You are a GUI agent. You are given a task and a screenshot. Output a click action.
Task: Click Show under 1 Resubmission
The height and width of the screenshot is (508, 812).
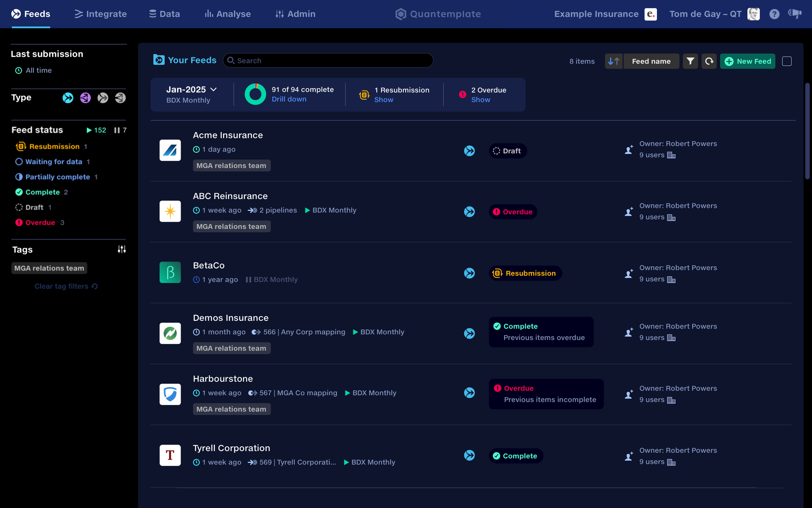(x=384, y=100)
